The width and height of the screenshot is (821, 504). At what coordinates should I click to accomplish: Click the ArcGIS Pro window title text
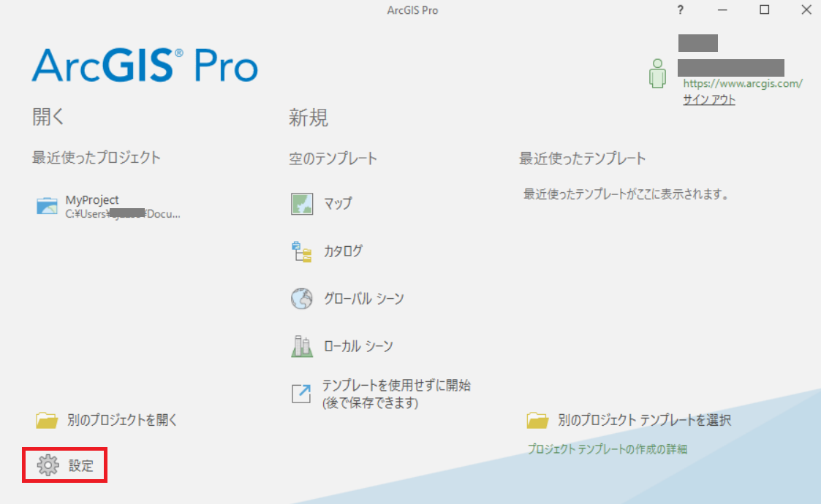click(412, 10)
